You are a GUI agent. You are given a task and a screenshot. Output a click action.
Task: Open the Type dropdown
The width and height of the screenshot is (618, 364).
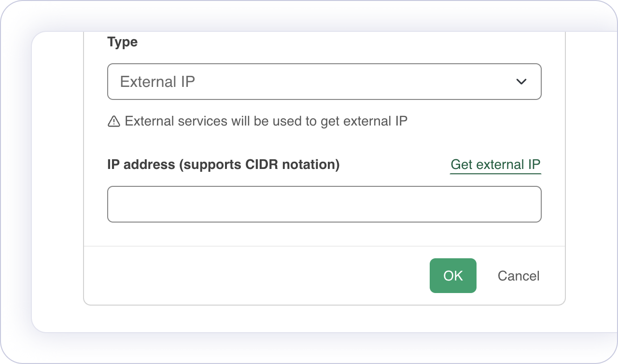[323, 82]
